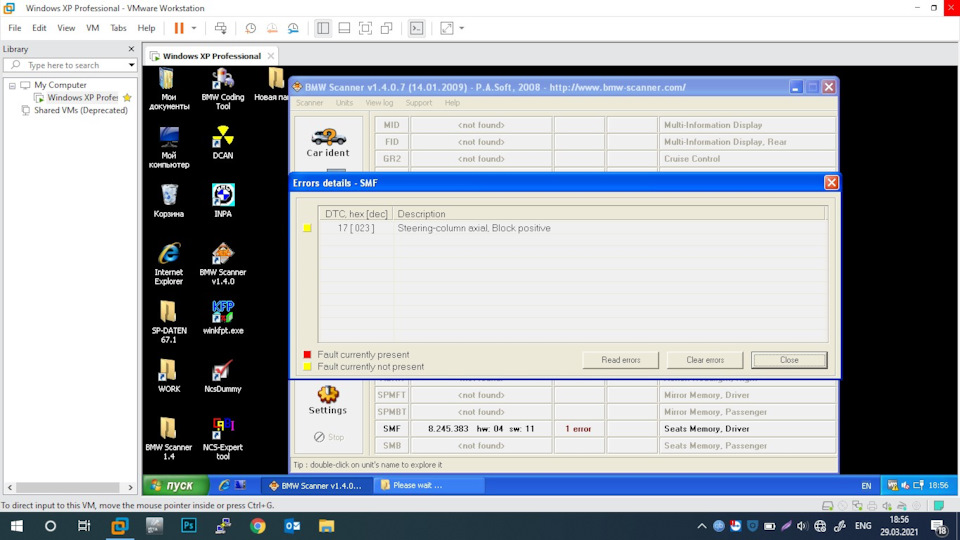Screen dimensions: 960x540
Task: Launch winkfpt.exe desktop icon
Action: [x=223, y=317]
